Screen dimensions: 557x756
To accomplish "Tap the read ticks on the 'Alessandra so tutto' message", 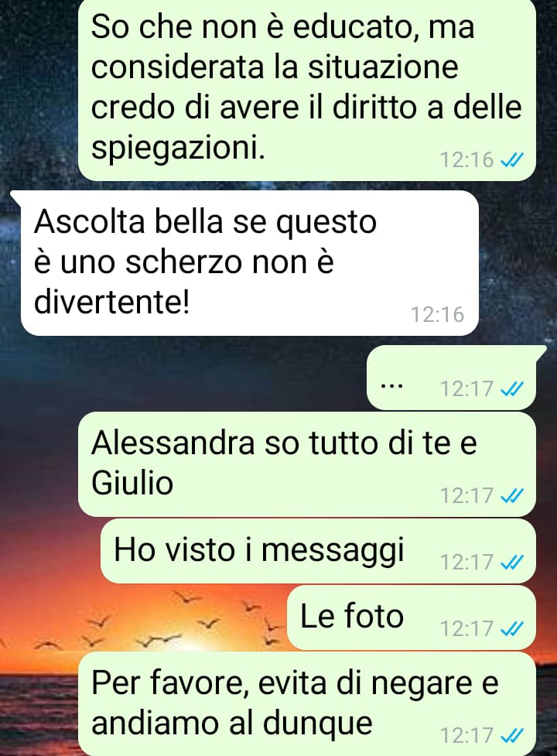I will click(512, 495).
